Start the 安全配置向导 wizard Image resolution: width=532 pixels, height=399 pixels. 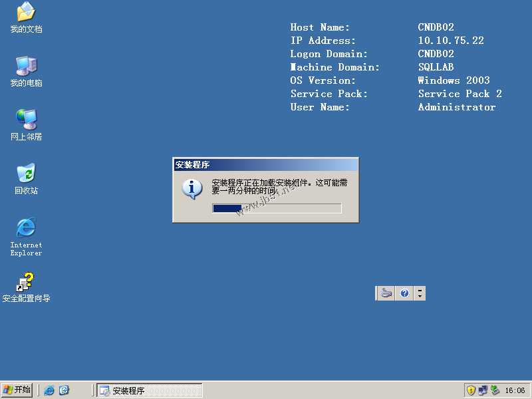(25, 283)
